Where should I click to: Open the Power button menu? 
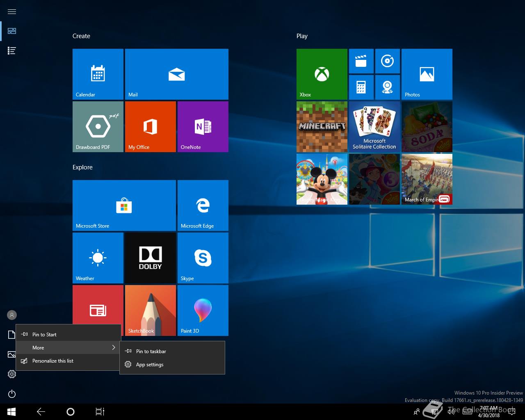click(x=12, y=394)
